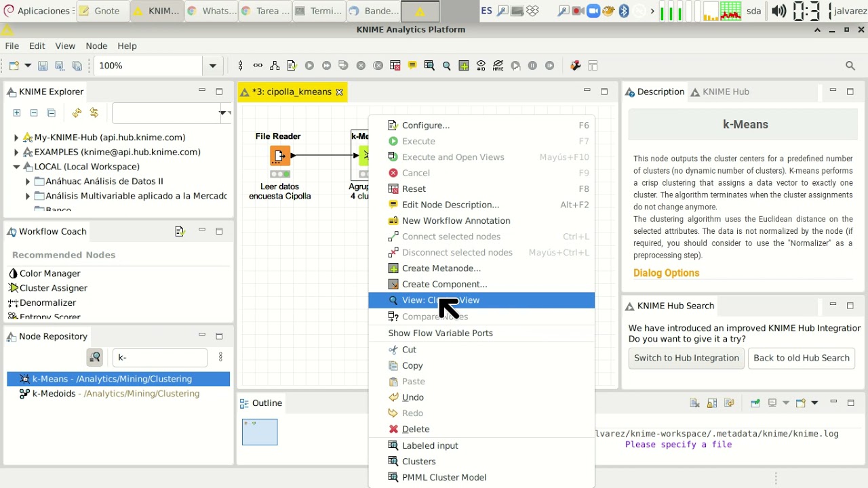Click the Execute all nodes toolbar icon
Image resolution: width=868 pixels, height=488 pixels.
(326, 66)
